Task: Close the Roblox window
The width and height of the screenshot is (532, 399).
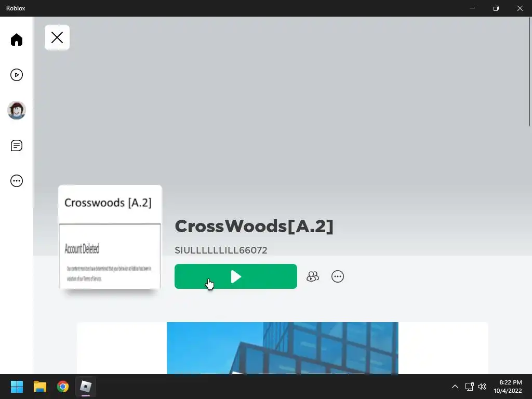Action: coord(520,8)
